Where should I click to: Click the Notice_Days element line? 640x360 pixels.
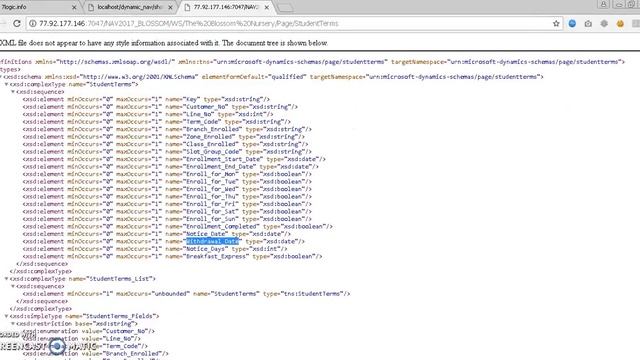[155, 249]
